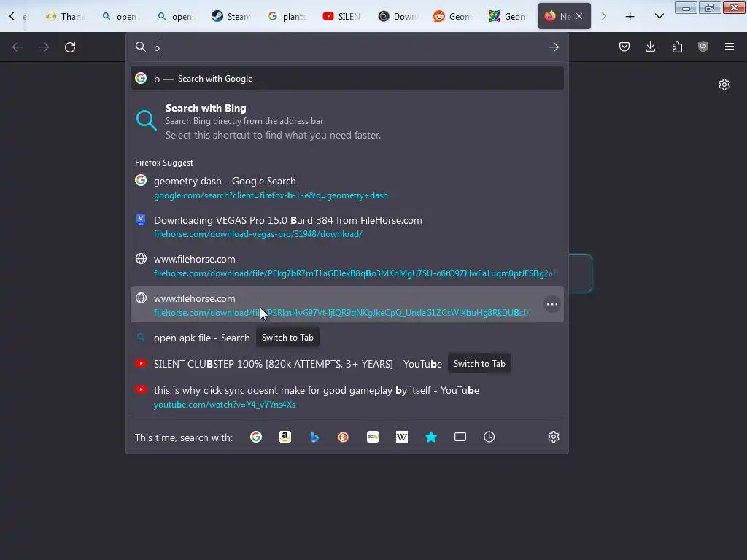Reload the current page
The width and height of the screenshot is (747, 560).
pyautogui.click(x=70, y=47)
